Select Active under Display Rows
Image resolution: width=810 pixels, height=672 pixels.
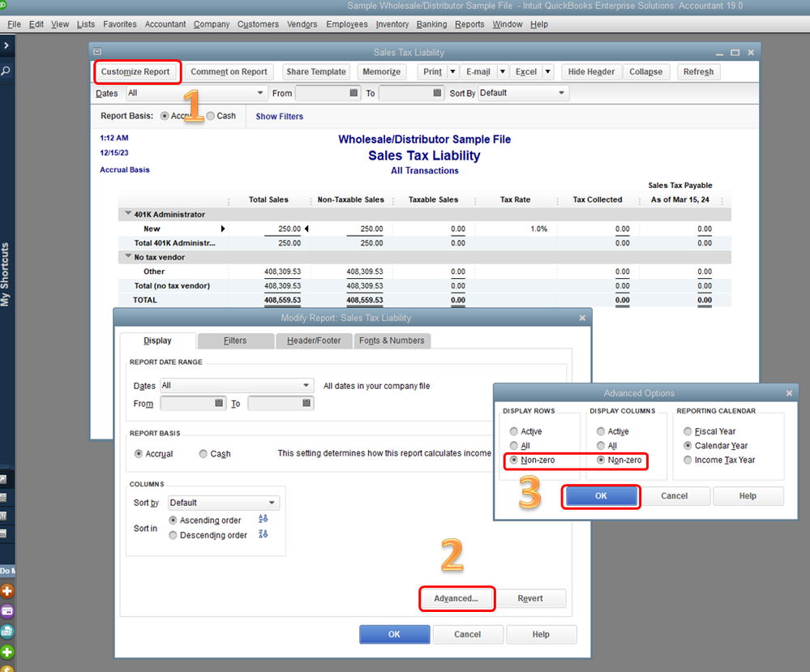513,431
